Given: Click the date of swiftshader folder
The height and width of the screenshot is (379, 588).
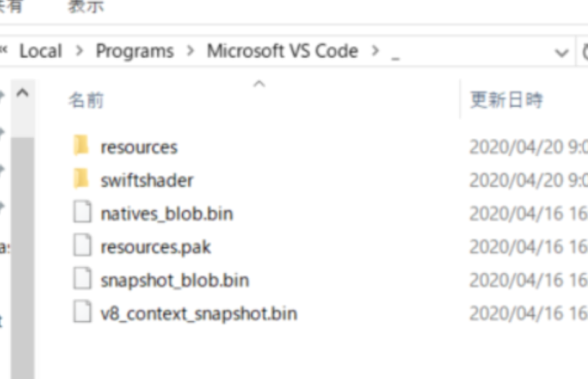Looking at the screenshot, I should pos(528,181).
